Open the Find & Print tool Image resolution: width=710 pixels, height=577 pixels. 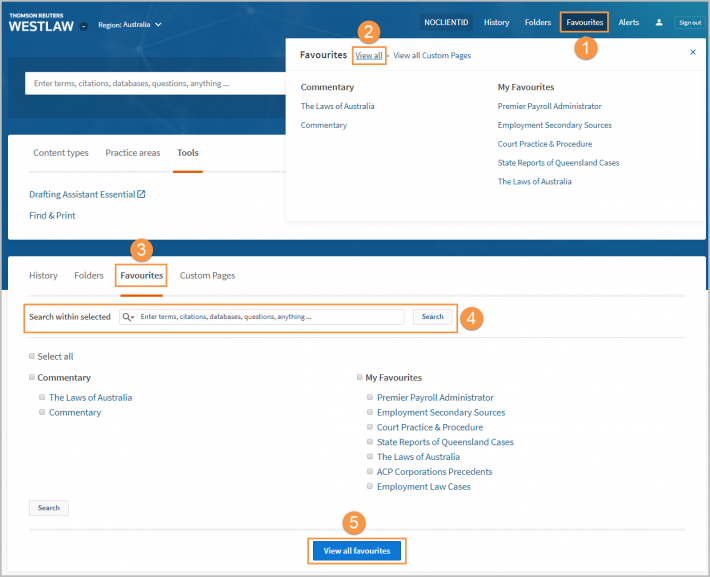[x=52, y=216]
